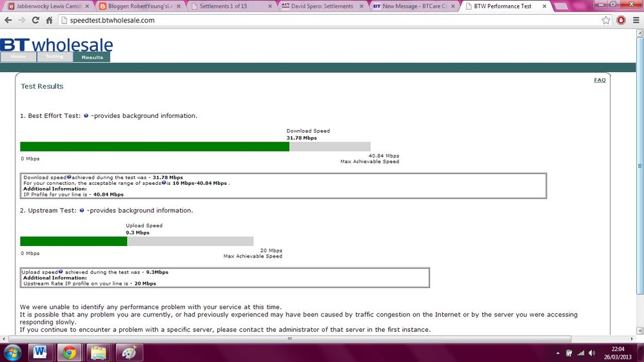Open the Testing page tab
The height and width of the screenshot is (362, 644).
click(x=55, y=57)
